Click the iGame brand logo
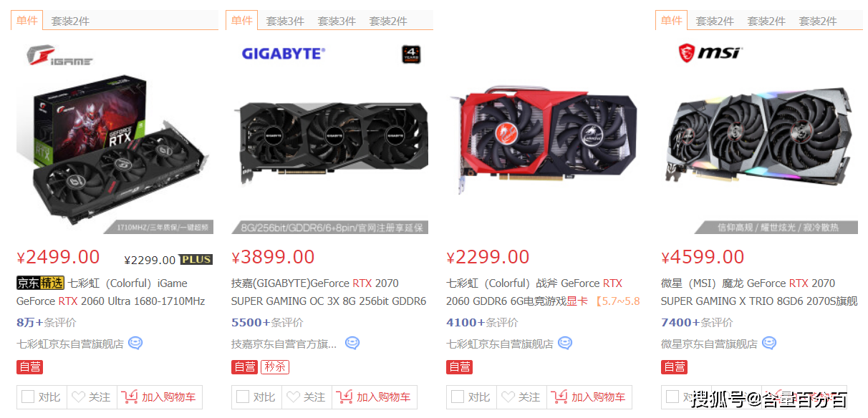The height and width of the screenshot is (418, 868). click(x=60, y=56)
